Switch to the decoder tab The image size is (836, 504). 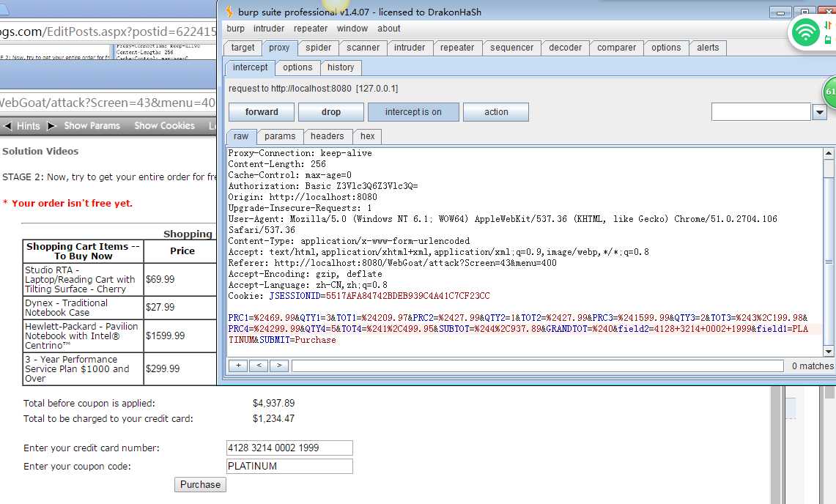point(565,48)
